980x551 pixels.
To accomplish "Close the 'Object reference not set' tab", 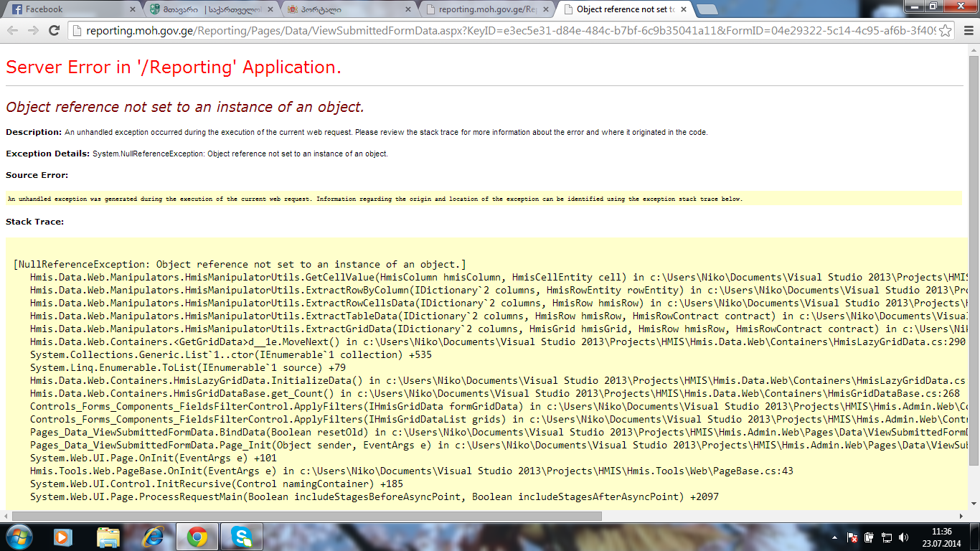I will [x=682, y=9].
